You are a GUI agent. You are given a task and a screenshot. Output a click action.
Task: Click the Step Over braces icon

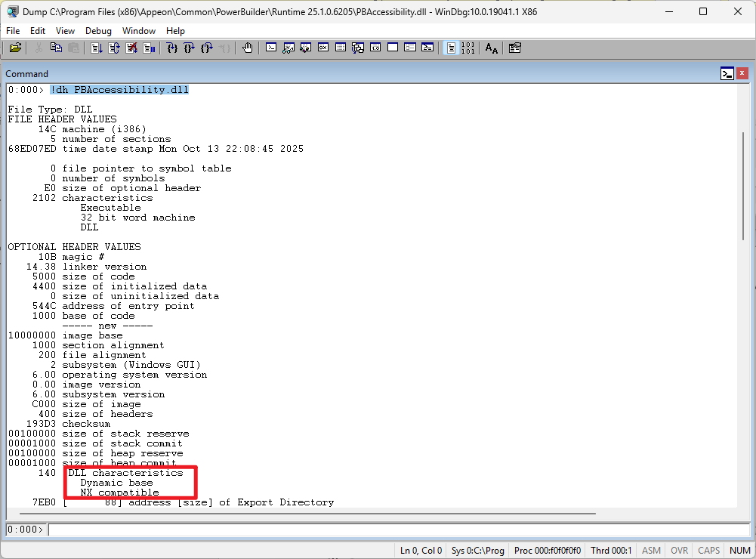pos(189,48)
